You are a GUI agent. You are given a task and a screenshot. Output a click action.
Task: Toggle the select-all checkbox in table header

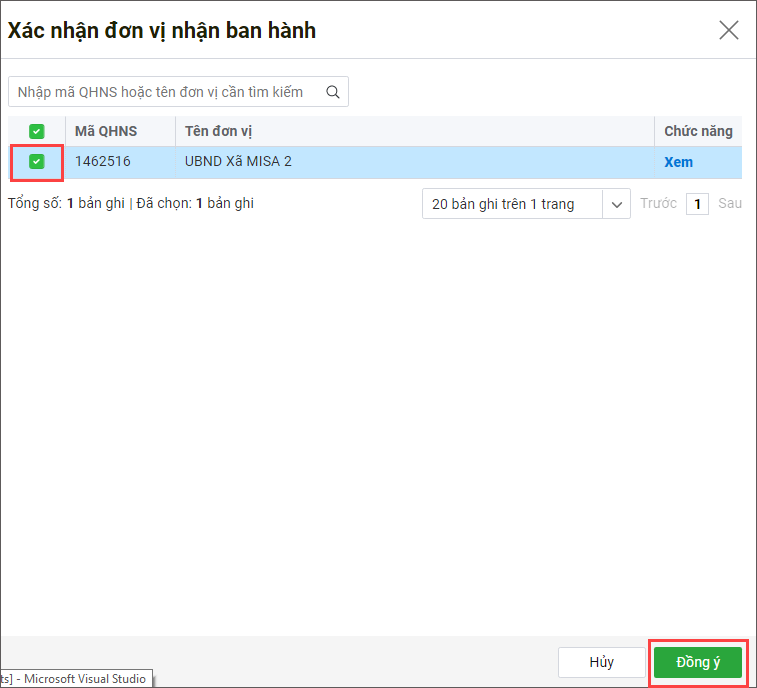pos(37,131)
